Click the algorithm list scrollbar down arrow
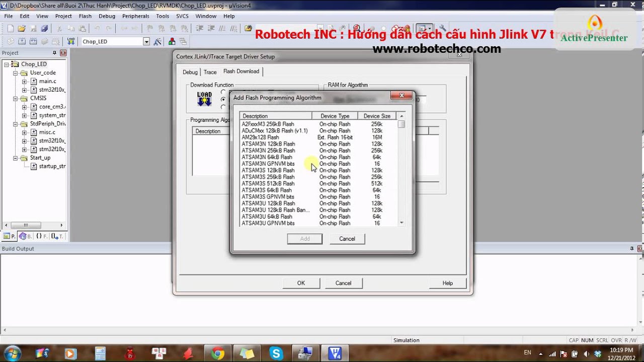The height and width of the screenshot is (362, 644). pos(401,222)
